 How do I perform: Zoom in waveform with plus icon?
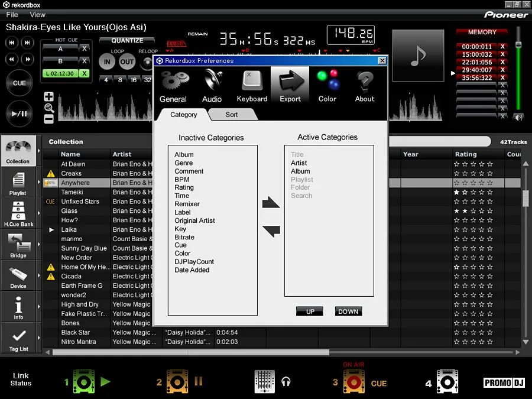click(49, 97)
